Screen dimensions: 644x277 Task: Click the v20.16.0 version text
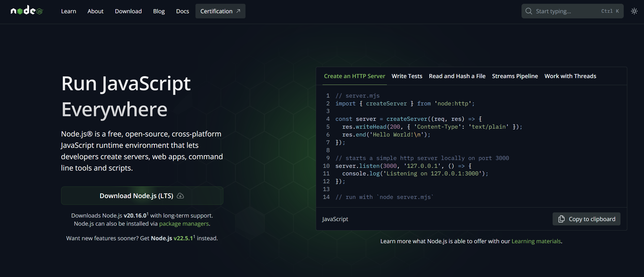point(135,216)
